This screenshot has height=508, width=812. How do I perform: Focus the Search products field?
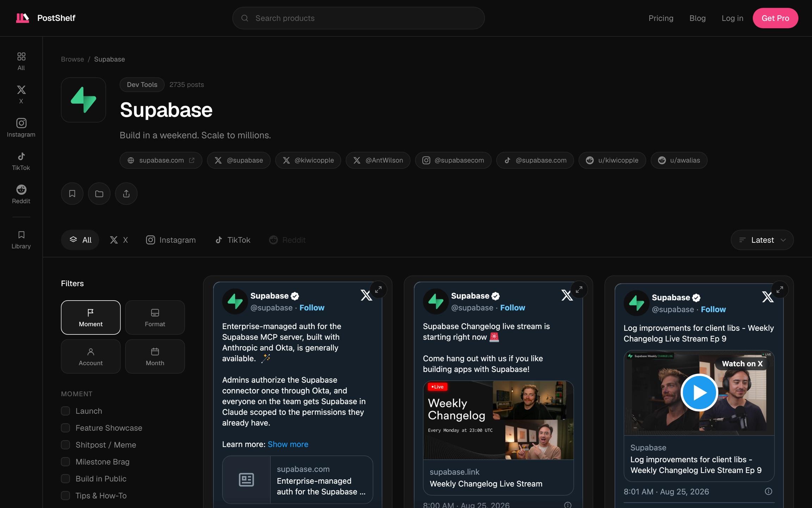click(x=358, y=18)
